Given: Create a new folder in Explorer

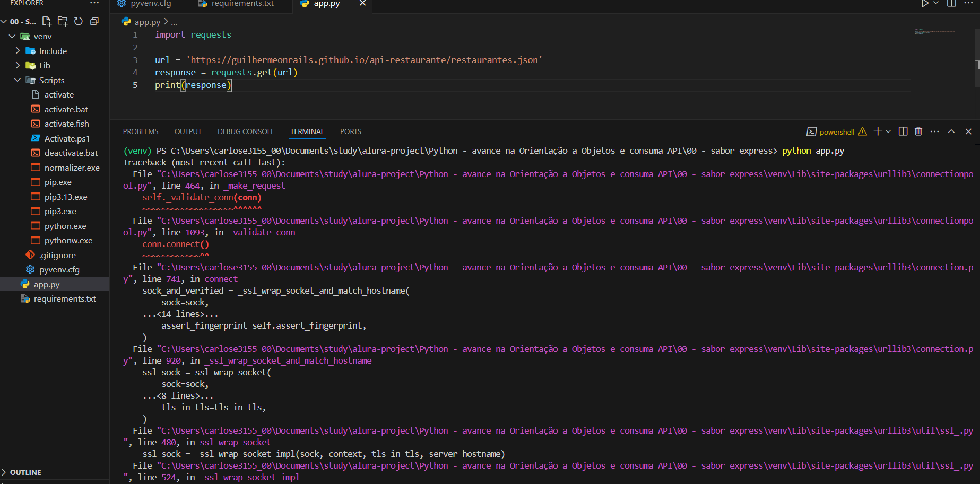Looking at the screenshot, I should point(63,21).
